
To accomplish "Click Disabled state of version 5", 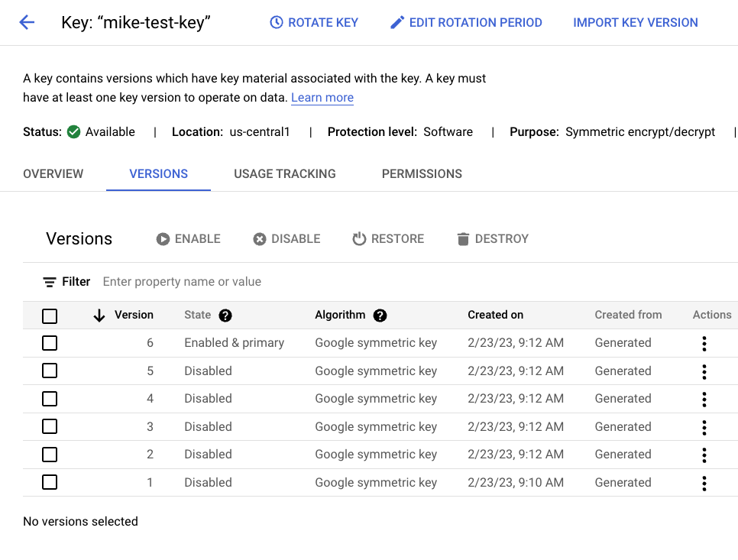I will coord(208,371).
